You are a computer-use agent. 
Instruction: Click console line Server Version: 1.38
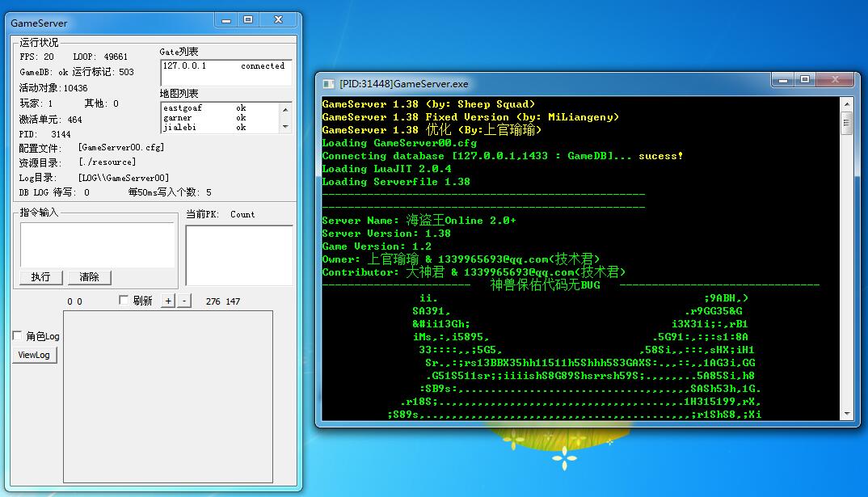386,234
